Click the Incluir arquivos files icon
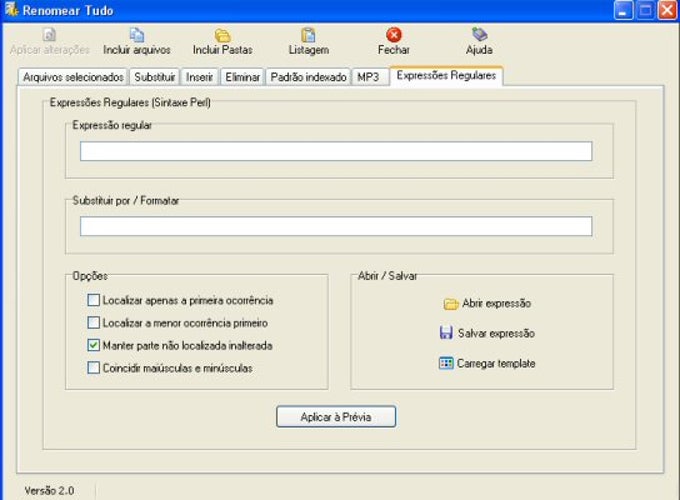 [x=137, y=35]
